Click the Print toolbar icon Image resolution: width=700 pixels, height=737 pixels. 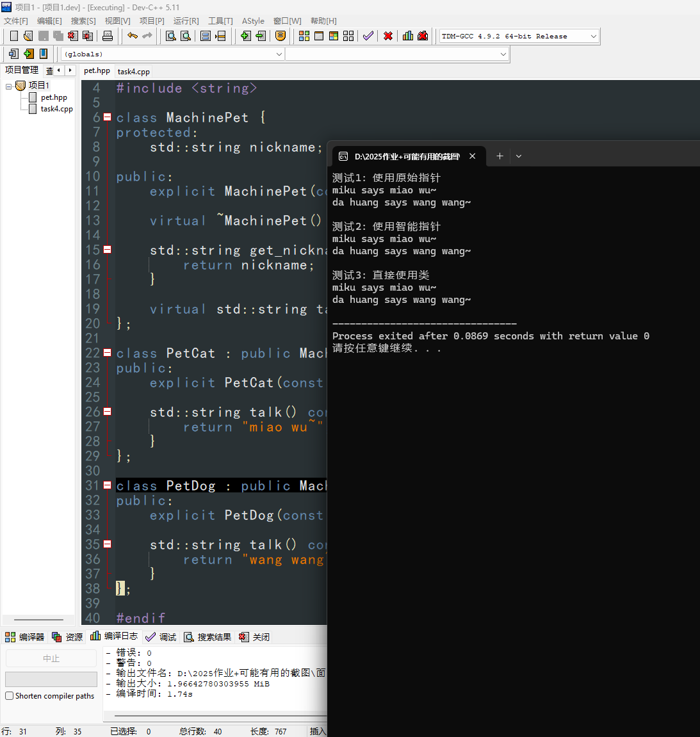tap(108, 36)
